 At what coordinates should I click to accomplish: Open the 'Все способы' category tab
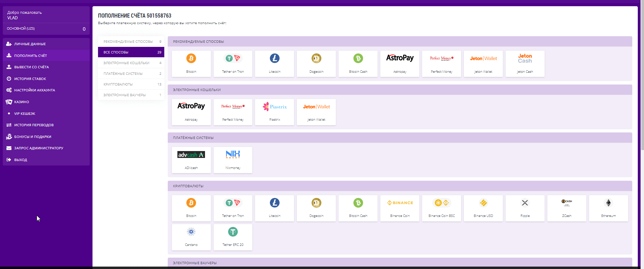[x=131, y=52]
